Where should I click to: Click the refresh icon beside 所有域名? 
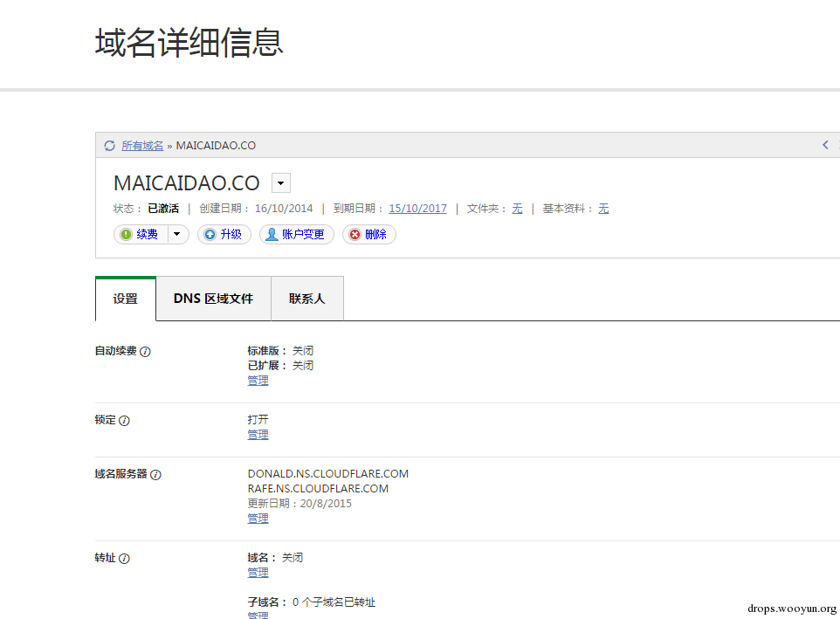coord(109,146)
